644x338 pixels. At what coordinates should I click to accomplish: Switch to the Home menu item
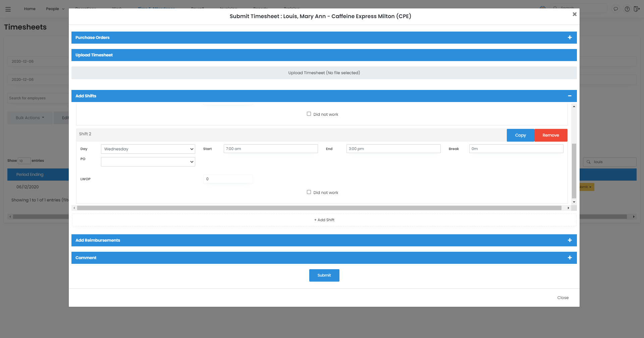[x=30, y=9]
